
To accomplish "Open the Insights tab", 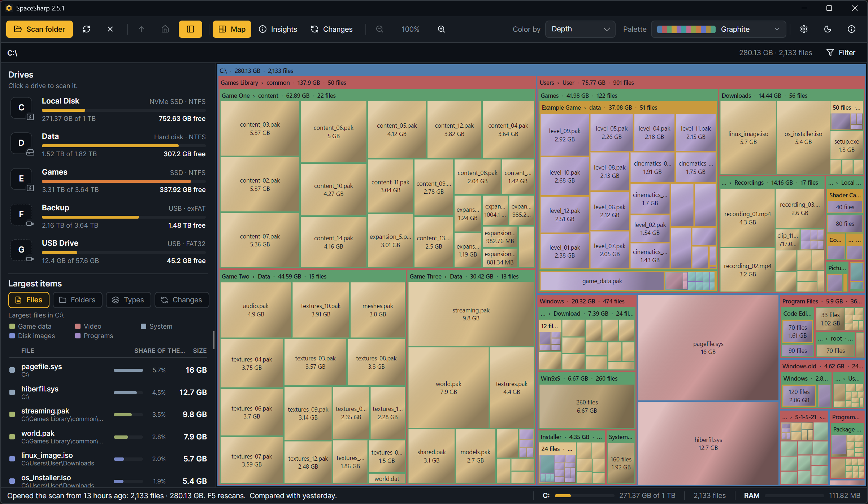I will (278, 29).
